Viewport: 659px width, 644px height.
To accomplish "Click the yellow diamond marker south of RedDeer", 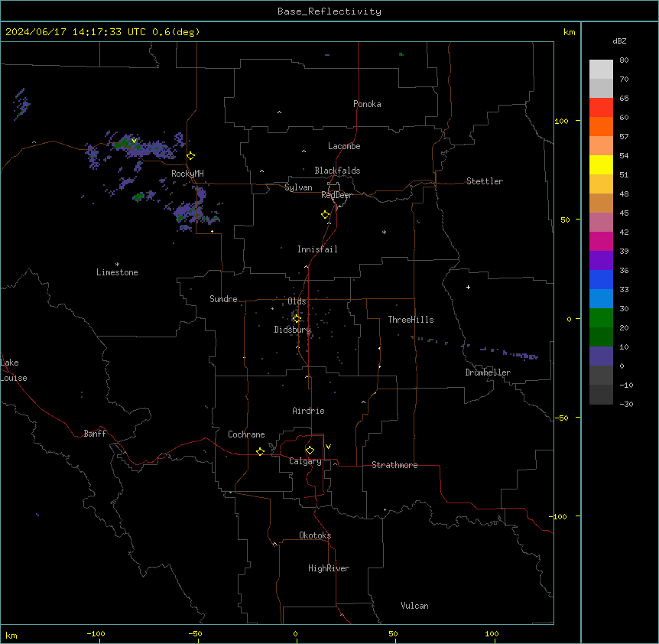I will point(326,215).
